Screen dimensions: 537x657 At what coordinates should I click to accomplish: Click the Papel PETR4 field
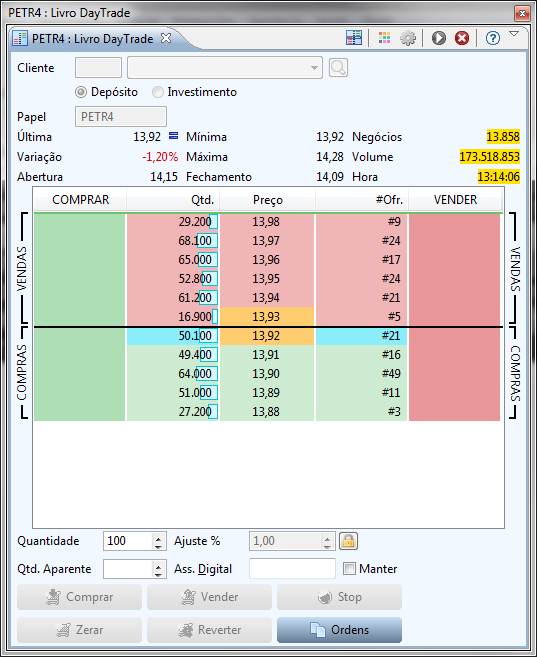pyautogui.click(x=121, y=116)
